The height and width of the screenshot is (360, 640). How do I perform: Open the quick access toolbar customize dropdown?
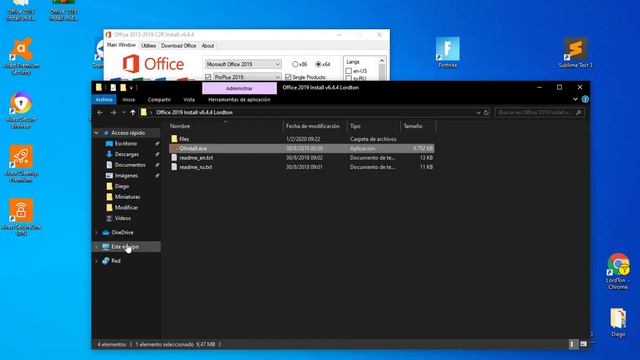131,87
